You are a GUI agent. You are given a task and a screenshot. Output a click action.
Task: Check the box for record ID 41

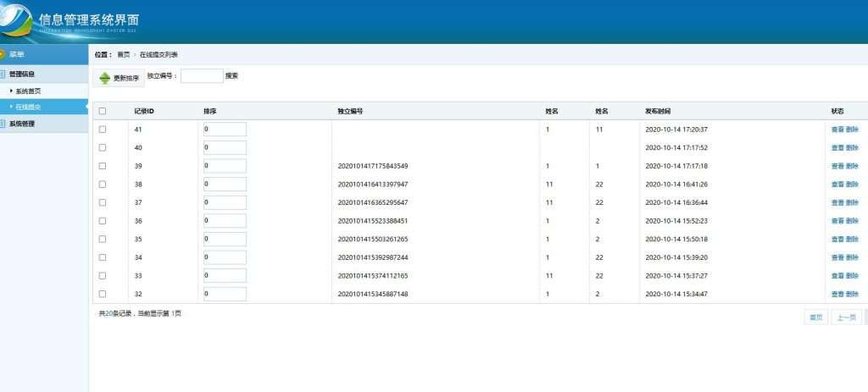103,130
